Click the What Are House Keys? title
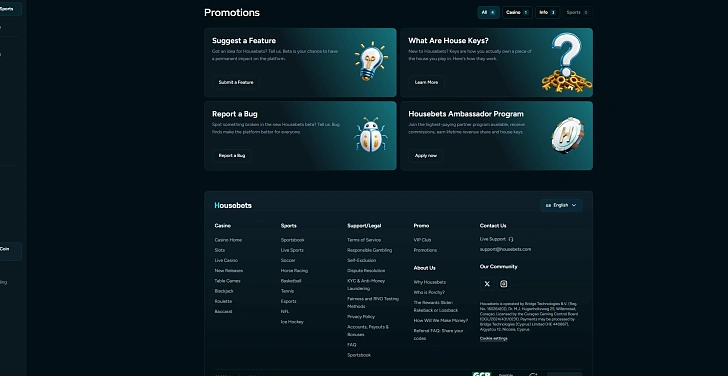728x376 pixels. coord(448,41)
